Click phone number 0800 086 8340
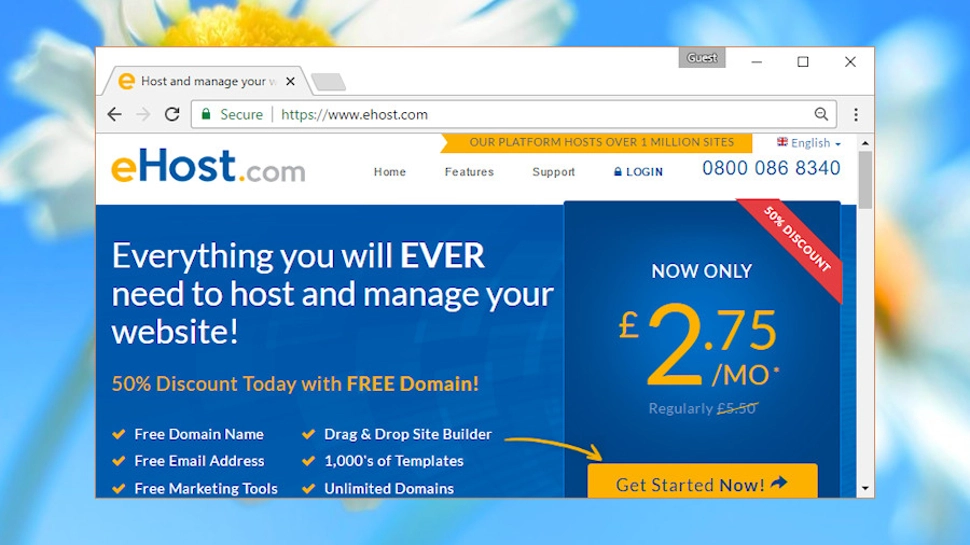 [771, 168]
